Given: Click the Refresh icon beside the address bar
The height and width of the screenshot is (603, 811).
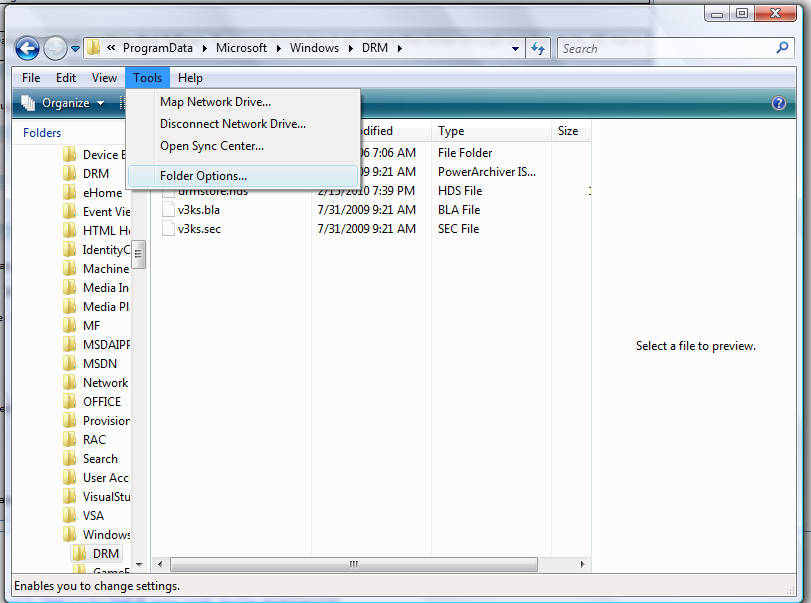Looking at the screenshot, I should [537, 48].
